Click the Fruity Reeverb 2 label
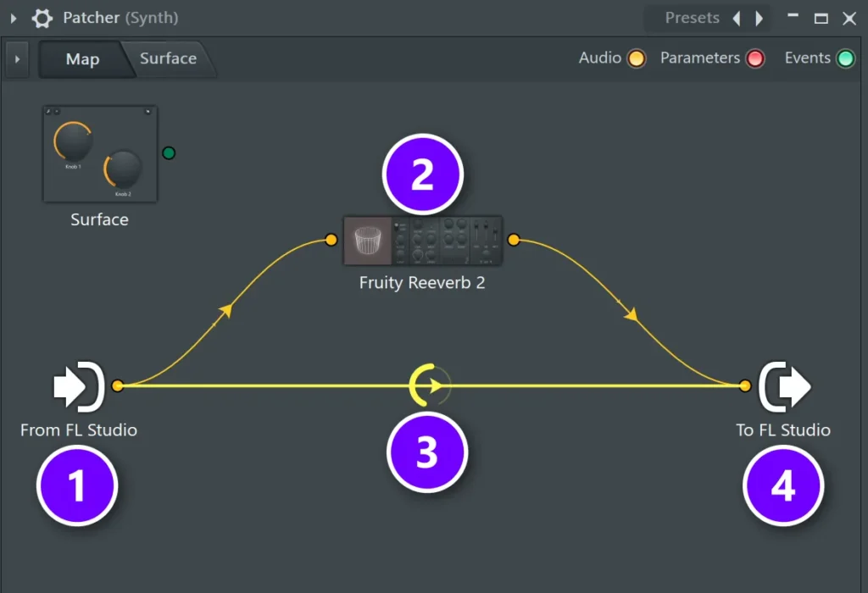 pyautogui.click(x=422, y=283)
